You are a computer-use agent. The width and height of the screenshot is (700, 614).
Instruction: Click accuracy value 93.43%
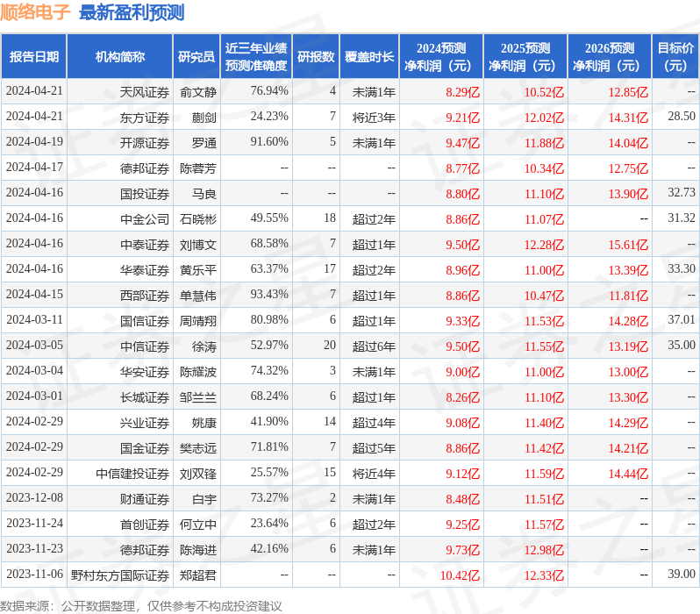pos(269,295)
